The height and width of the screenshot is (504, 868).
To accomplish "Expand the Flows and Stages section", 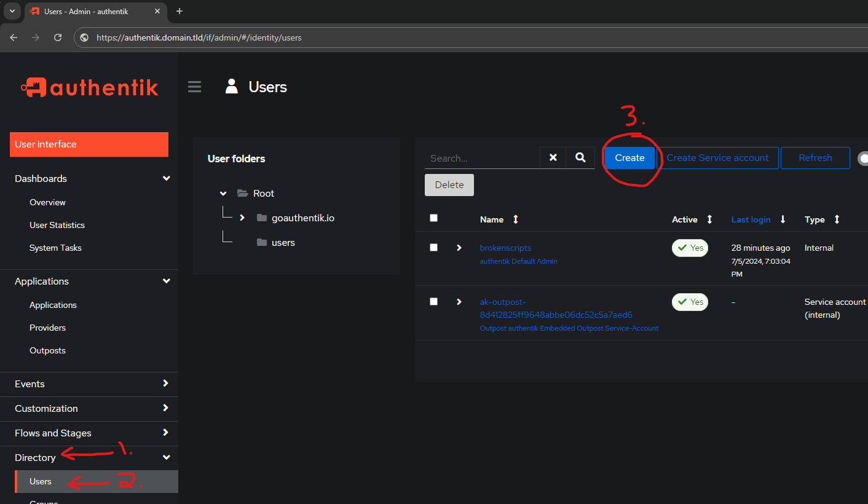I will point(165,433).
